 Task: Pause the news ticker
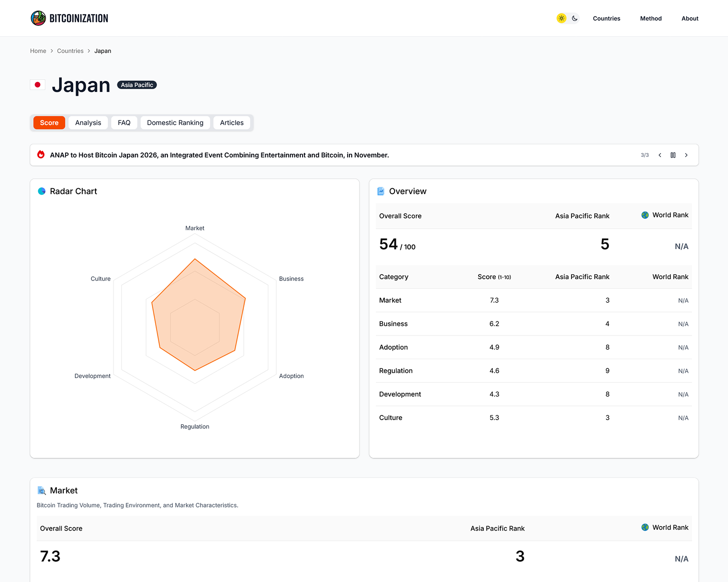coord(673,155)
